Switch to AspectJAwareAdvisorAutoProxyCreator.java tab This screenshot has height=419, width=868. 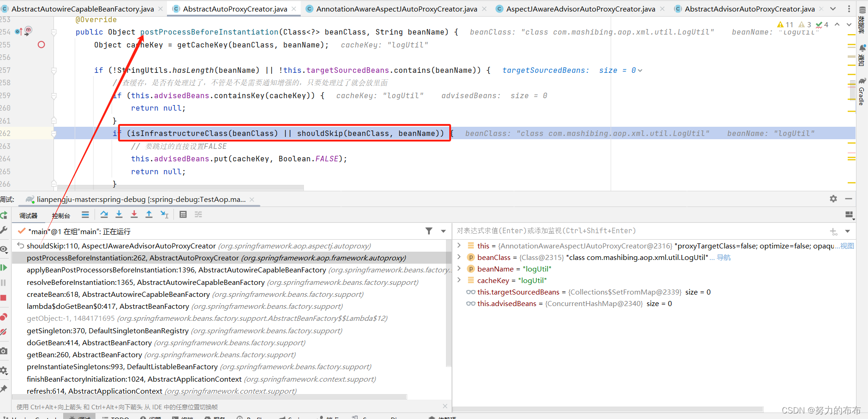(x=581, y=9)
